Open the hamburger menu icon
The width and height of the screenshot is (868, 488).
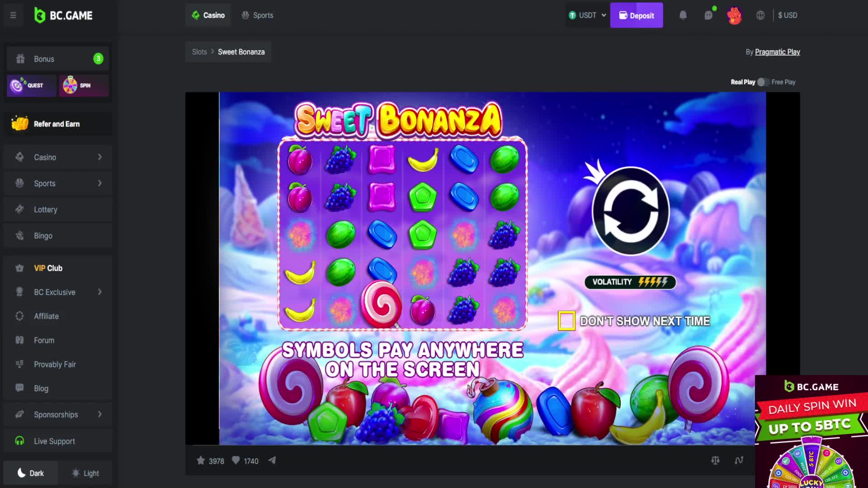click(x=13, y=15)
